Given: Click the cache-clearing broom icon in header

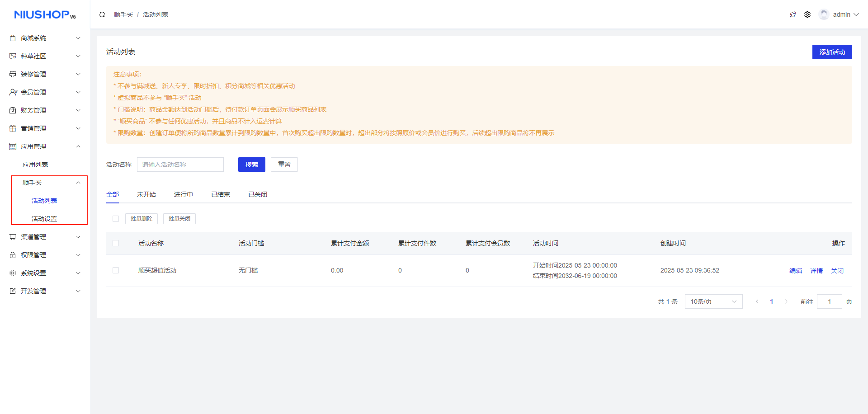Looking at the screenshot, I should 793,14.
